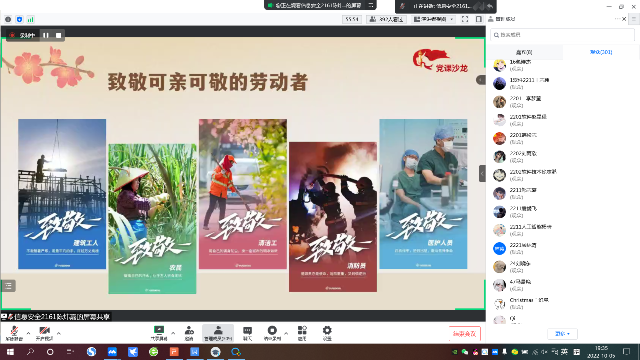Pause the recording indicator control

tap(46, 36)
